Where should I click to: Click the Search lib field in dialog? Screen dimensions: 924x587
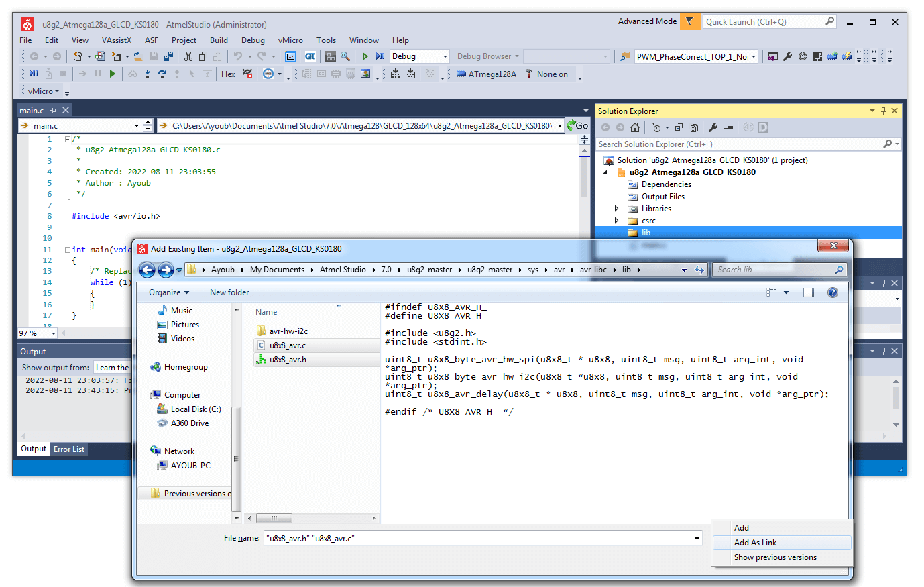[x=780, y=270]
